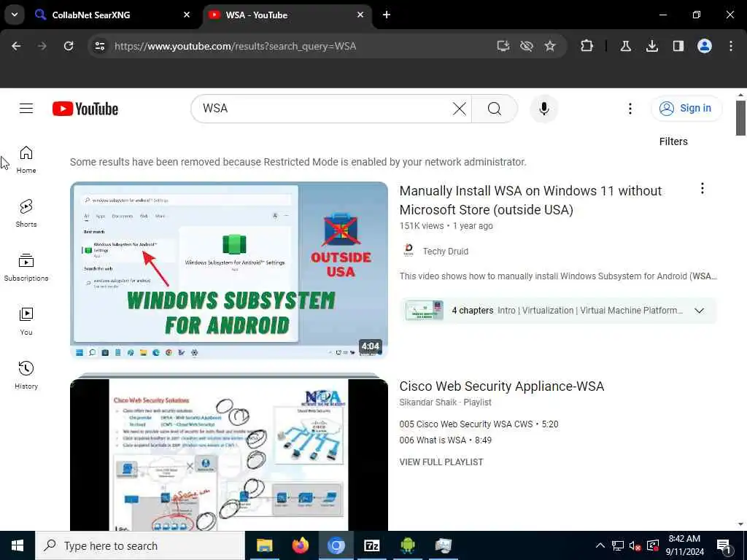Open the You section in sidebar
747x560 pixels.
click(x=26, y=322)
